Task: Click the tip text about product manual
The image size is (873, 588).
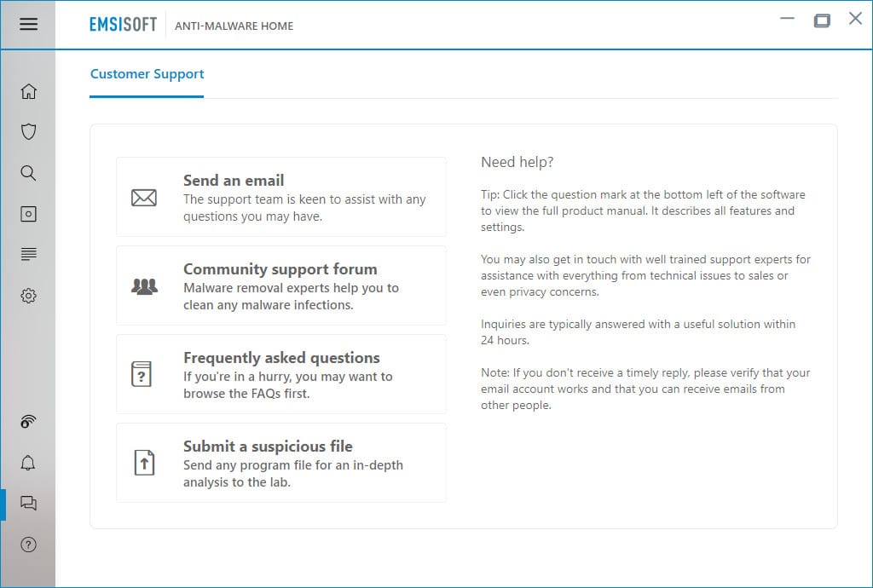Action: coord(643,210)
